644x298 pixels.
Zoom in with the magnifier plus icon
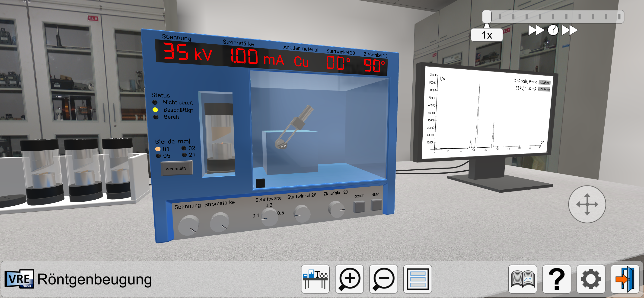point(349,279)
